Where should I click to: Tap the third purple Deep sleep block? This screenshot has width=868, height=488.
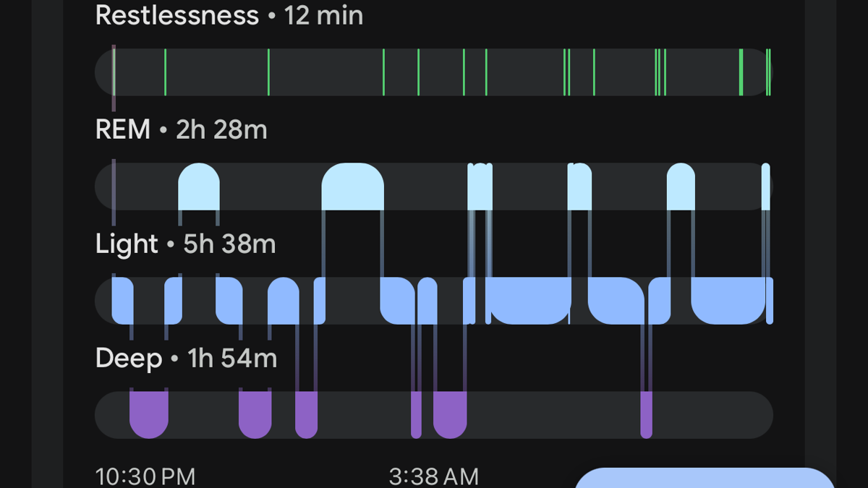point(307,414)
